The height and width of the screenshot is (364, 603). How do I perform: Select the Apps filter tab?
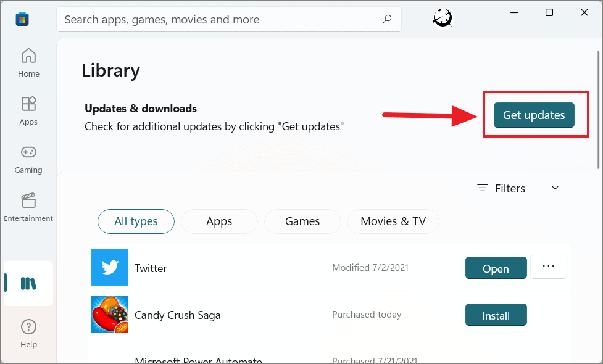coord(219,221)
